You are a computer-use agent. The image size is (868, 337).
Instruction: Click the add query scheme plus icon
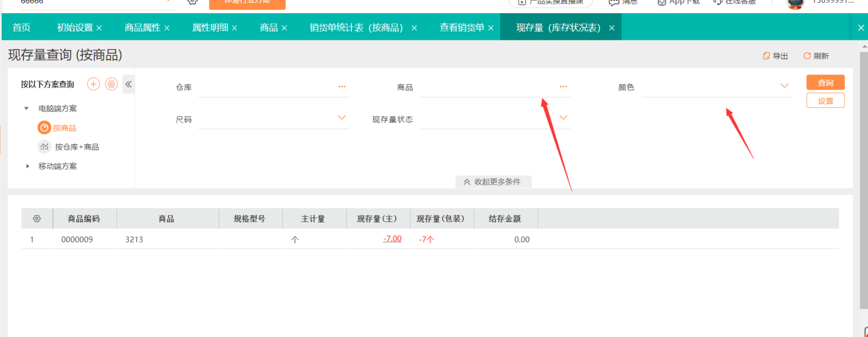coord(93,84)
